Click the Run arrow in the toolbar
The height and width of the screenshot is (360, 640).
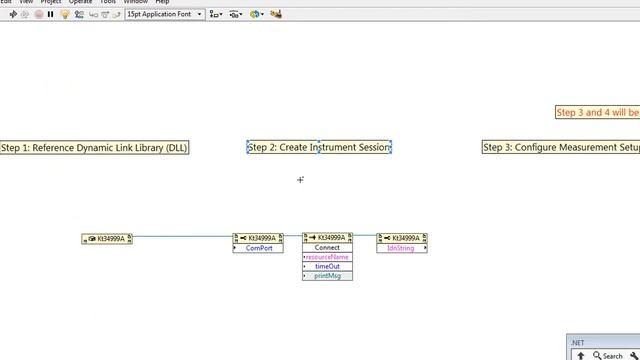pyautogui.click(x=13, y=14)
